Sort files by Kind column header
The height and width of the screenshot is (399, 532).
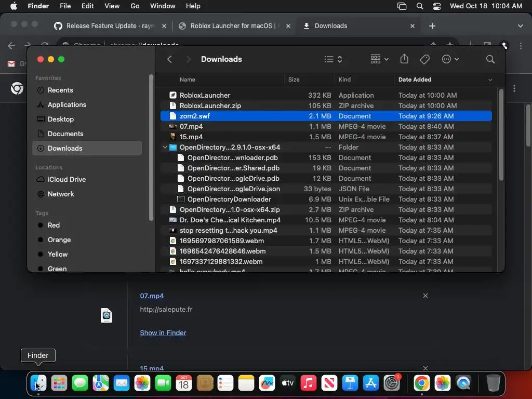(x=345, y=79)
